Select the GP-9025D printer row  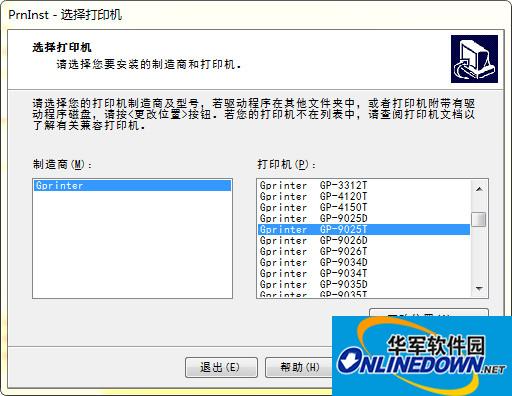pyautogui.click(x=364, y=218)
